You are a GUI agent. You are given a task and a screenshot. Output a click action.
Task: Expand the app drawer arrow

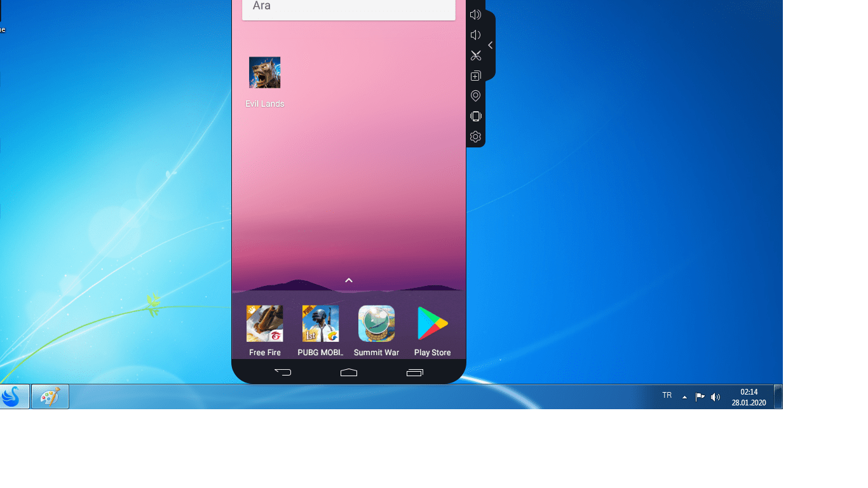coord(349,280)
